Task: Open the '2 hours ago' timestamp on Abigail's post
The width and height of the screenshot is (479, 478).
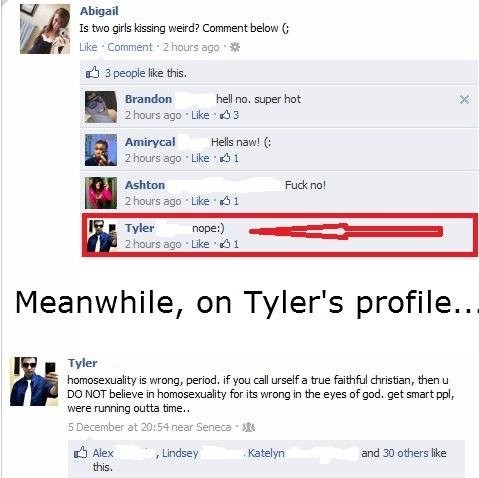Action: (191, 47)
